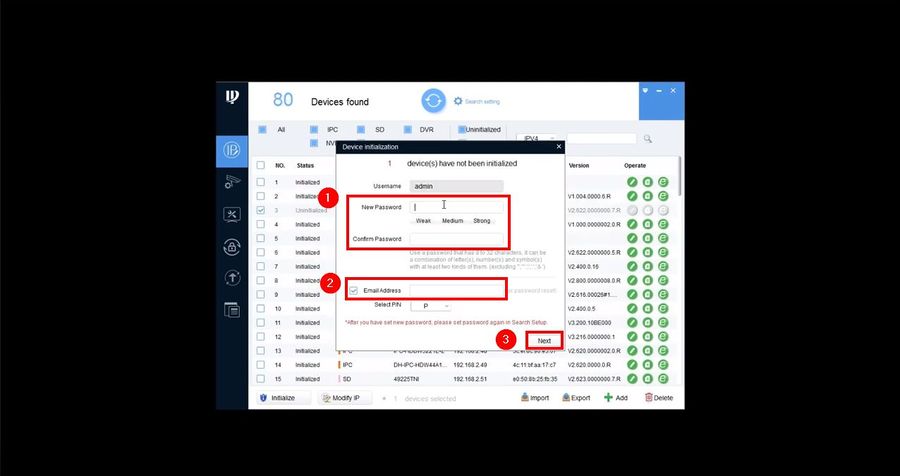Toggle the Uninitialized filter checkbox
Image resolution: width=900 pixels, height=476 pixels.
(x=461, y=130)
